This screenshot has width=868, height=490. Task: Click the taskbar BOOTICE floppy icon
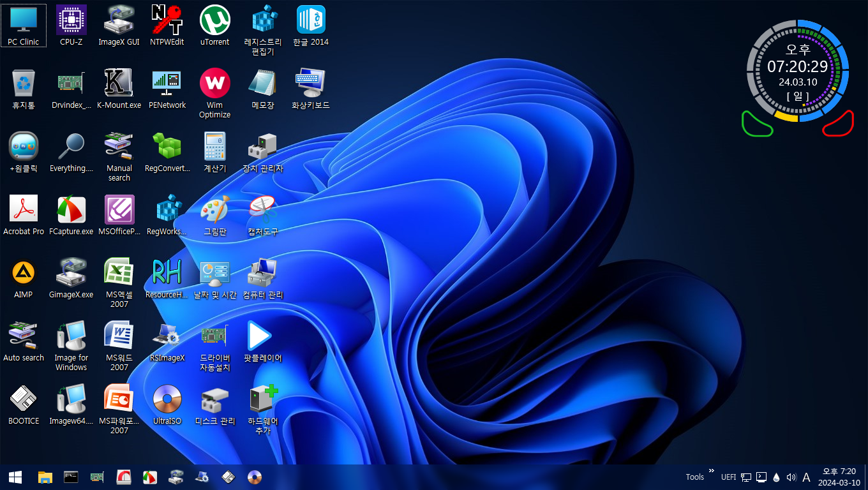click(x=228, y=477)
